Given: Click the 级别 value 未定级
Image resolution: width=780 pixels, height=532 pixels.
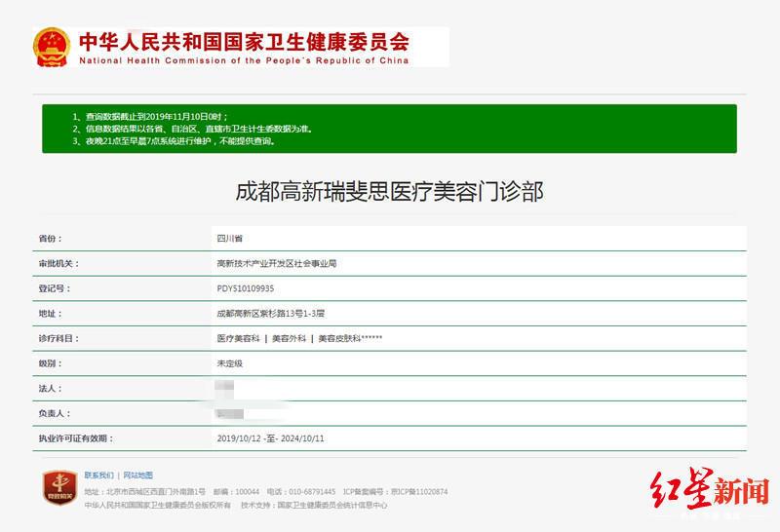Looking at the screenshot, I should pyautogui.click(x=229, y=363).
